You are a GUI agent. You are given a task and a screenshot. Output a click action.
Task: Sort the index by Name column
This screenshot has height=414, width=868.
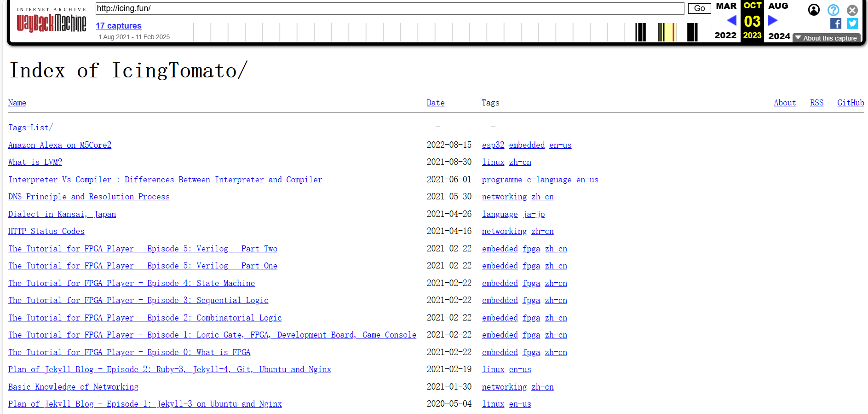coord(17,103)
